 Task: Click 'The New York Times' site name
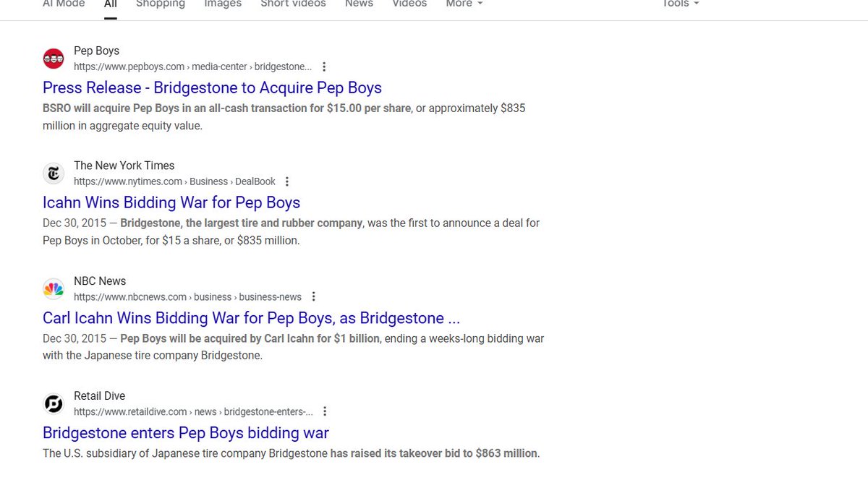(124, 166)
